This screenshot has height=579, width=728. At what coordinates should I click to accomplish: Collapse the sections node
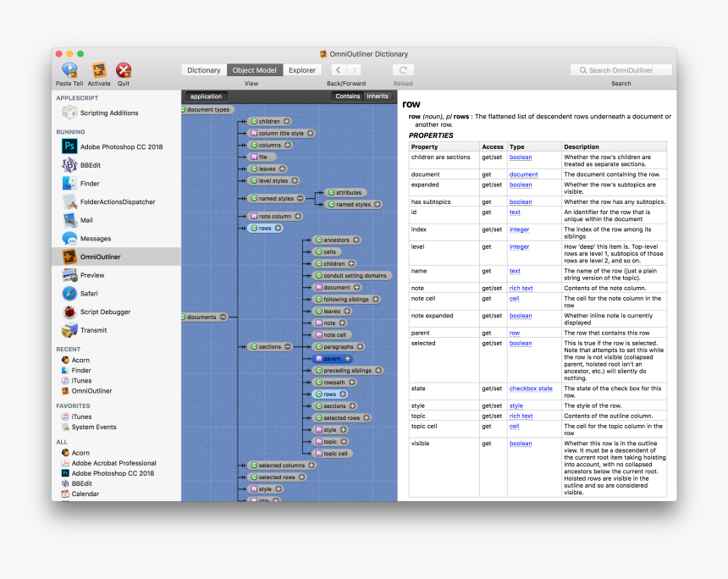coord(288,347)
